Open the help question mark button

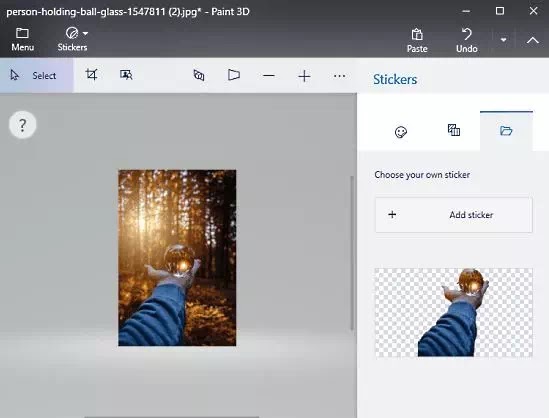point(22,125)
